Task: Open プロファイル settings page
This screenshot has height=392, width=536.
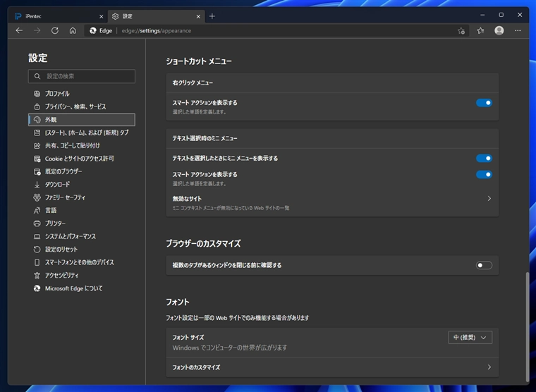Action: coord(82,94)
